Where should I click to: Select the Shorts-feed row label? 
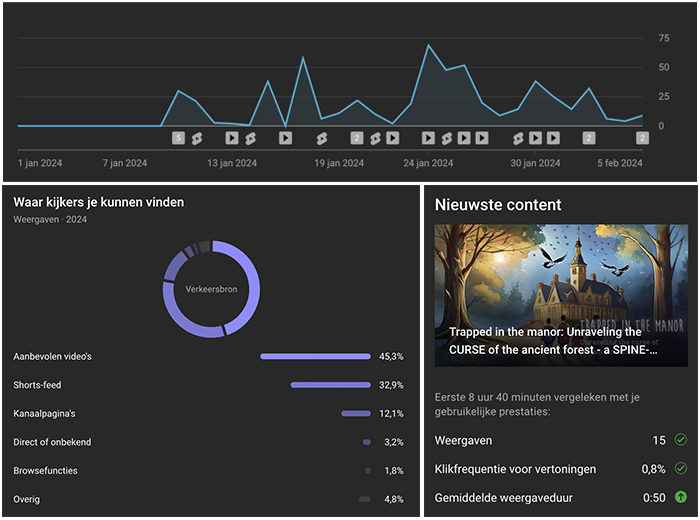[x=37, y=385]
